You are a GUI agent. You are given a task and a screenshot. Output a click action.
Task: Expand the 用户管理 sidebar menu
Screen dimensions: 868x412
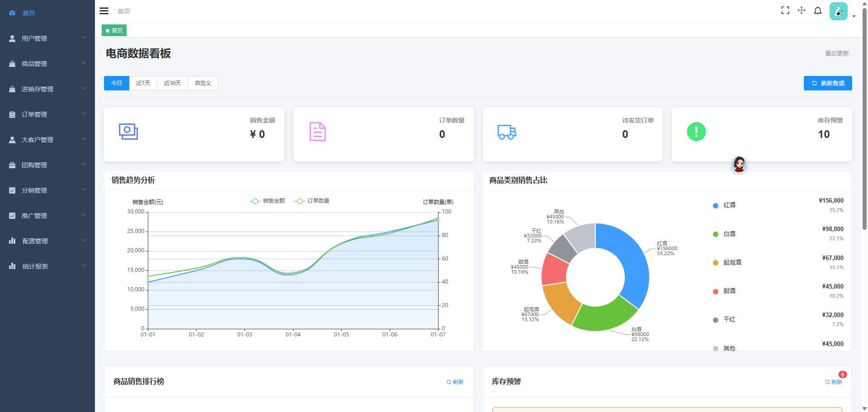pyautogui.click(x=47, y=38)
